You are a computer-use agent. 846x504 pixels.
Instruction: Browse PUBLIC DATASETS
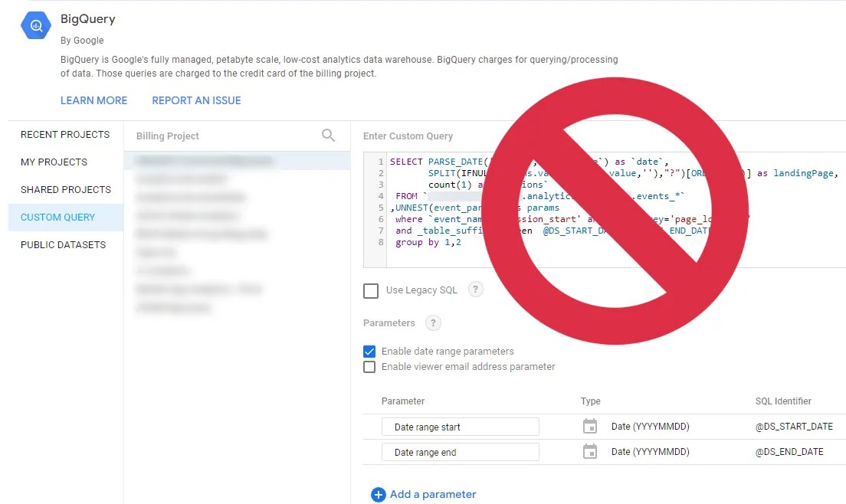(61, 244)
